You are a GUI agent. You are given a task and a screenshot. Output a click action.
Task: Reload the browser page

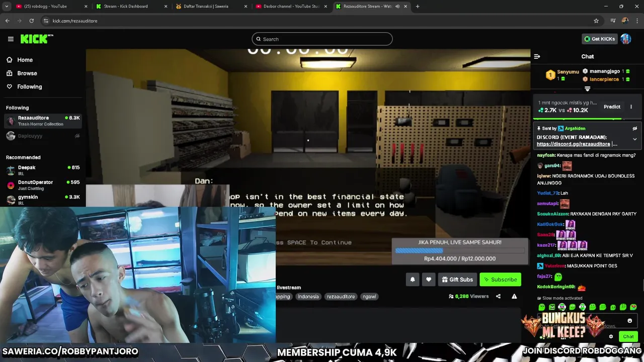pyautogui.click(x=31, y=21)
